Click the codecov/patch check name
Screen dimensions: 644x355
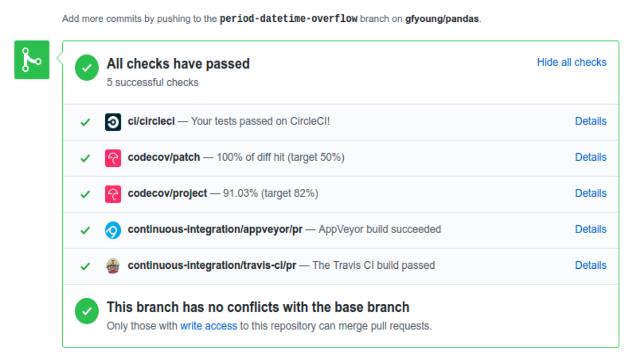tap(164, 157)
